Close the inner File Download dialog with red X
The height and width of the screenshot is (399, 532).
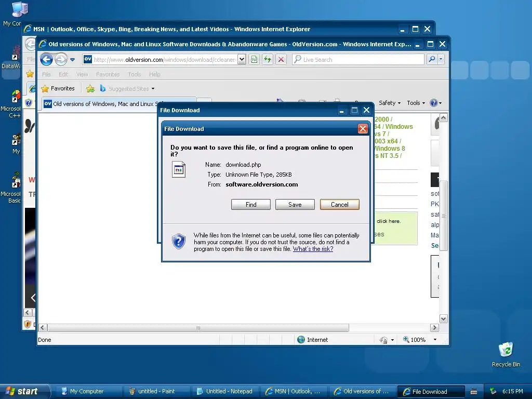pyautogui.click(x=363, y=129)
